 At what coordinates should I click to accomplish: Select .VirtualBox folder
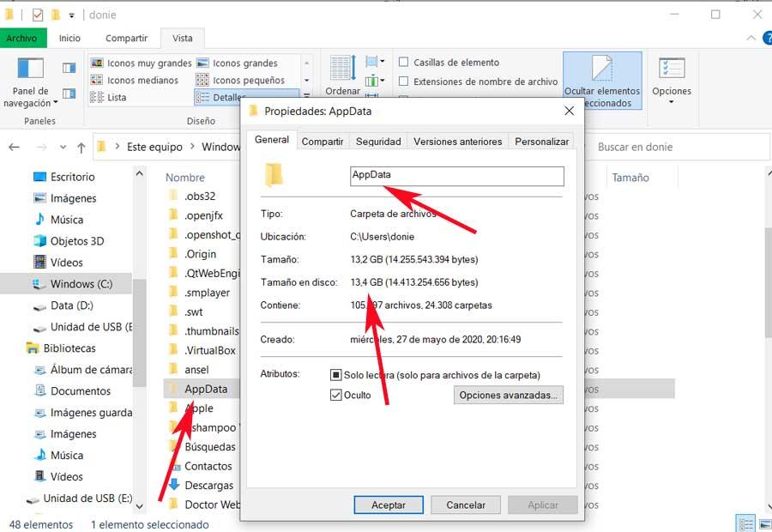[x=210, y=350]
